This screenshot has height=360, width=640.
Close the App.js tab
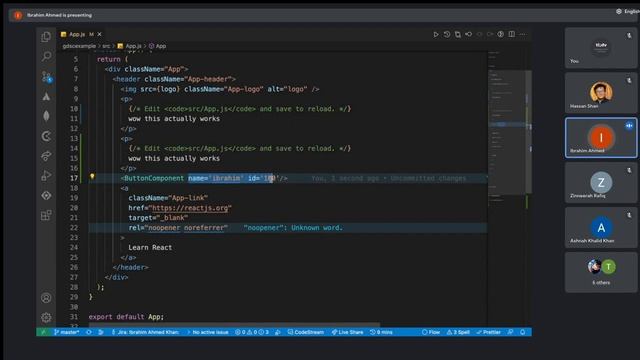[100, 34]
